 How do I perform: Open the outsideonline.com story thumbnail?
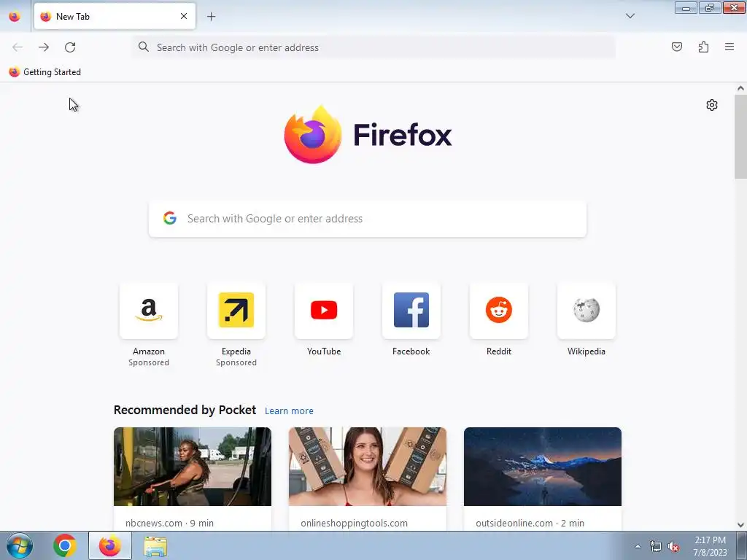click(x=543, y=467)
